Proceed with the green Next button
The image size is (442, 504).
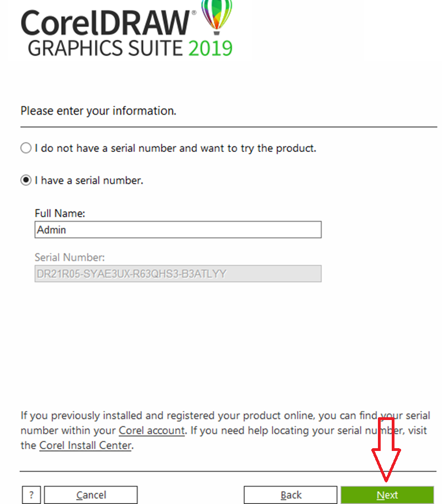coord(387,495)
